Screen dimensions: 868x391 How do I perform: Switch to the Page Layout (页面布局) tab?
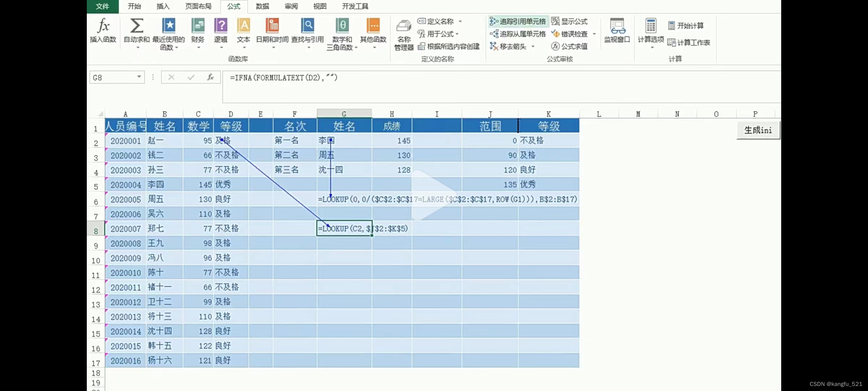(x=198, y=6)
